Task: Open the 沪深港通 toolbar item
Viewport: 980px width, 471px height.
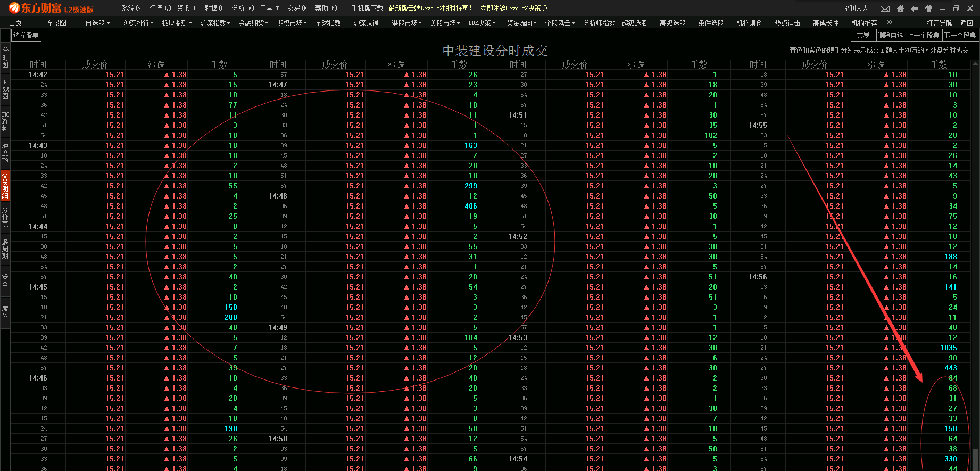Action: (x=366, y=23)
